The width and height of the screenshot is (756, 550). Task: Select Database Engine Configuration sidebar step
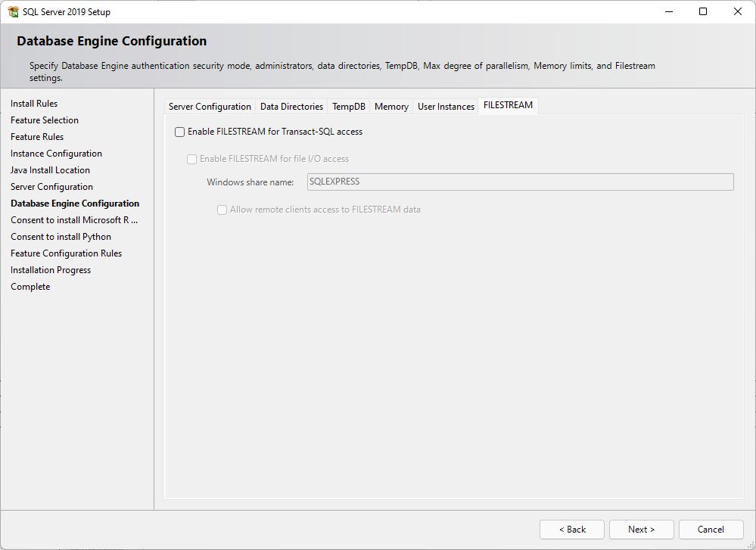[x=75, y=204]
